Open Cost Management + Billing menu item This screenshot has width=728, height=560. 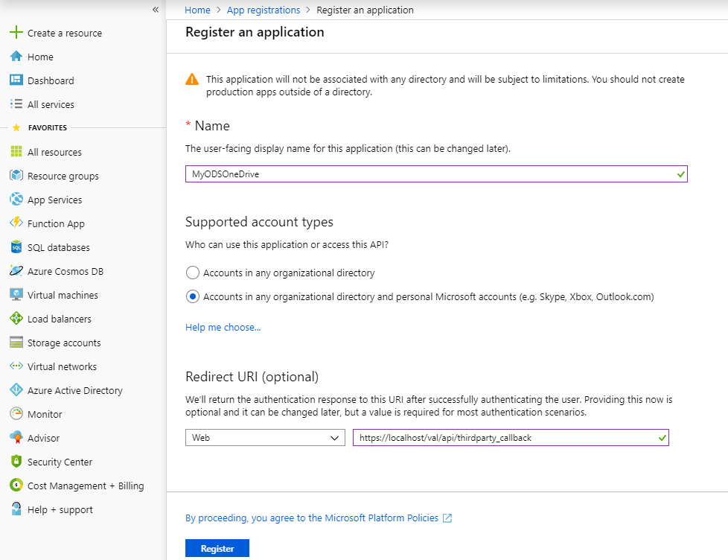click(x=86, y=486)
